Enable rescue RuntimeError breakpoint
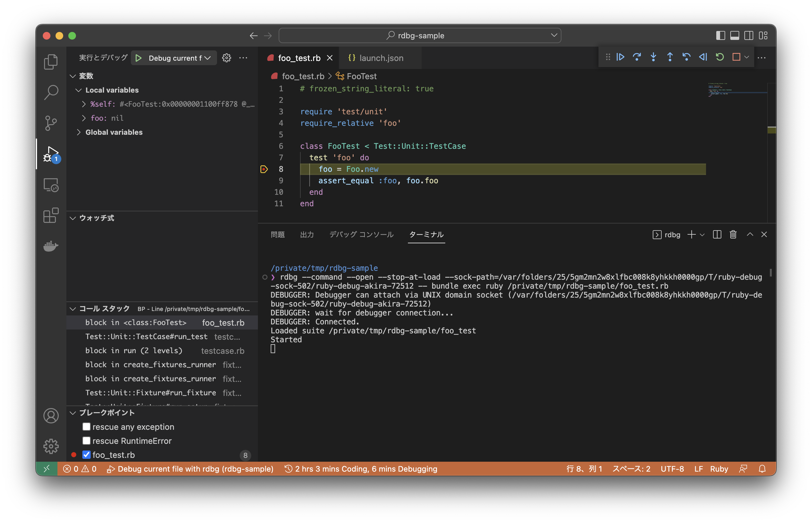This screenshot has width=812, height=523. pos(86,441)
